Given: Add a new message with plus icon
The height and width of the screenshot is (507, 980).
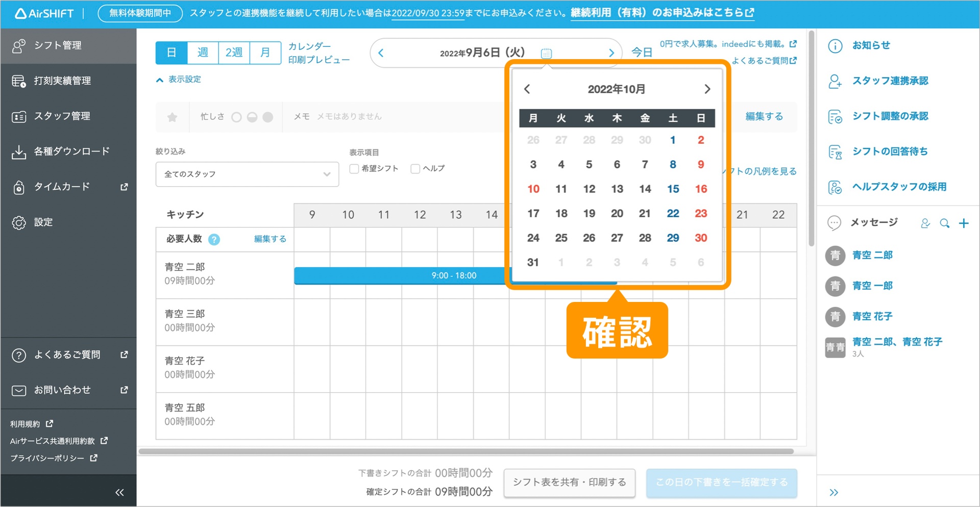Looking at the screenshot, I should point(964,223).
